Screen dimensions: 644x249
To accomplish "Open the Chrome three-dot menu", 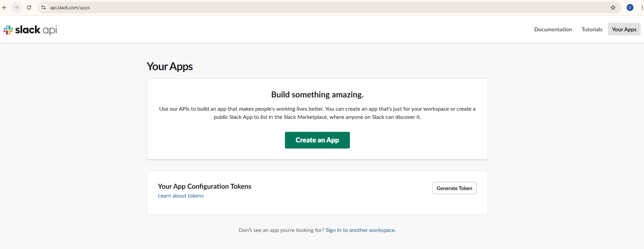I will 642,7.
